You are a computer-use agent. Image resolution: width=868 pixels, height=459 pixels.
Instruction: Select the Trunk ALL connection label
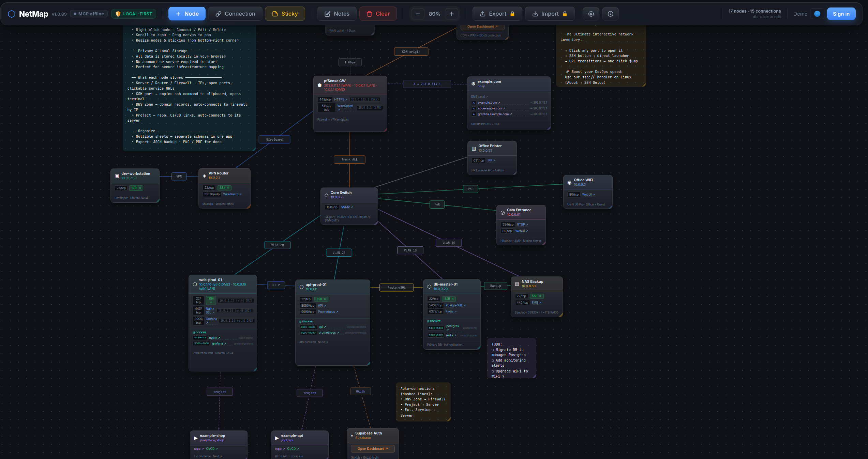pos(349,159)
